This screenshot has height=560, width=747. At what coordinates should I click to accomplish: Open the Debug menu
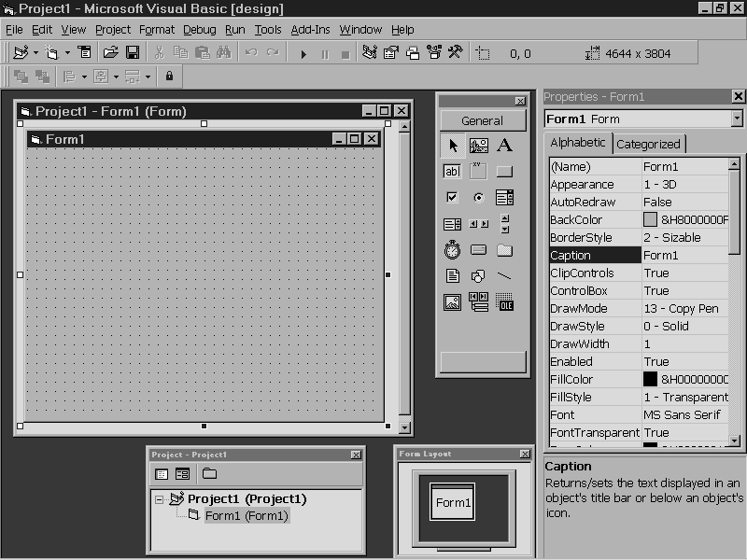coord(199,30)
